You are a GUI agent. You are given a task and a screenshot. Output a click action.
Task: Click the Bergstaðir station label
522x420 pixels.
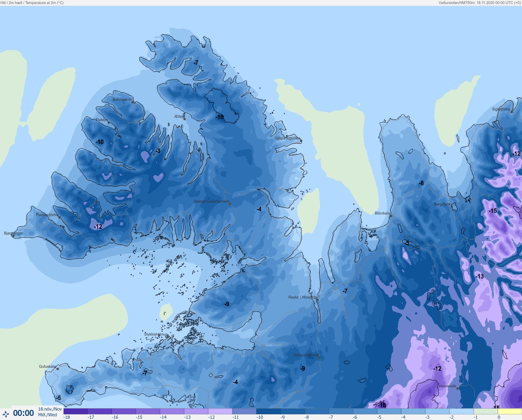point(442,204)
